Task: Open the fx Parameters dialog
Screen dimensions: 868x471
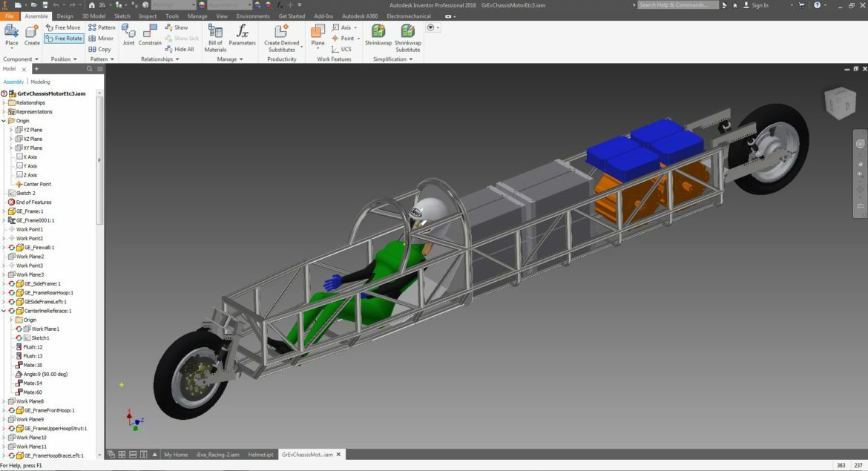Action: [x=242, y=31]
